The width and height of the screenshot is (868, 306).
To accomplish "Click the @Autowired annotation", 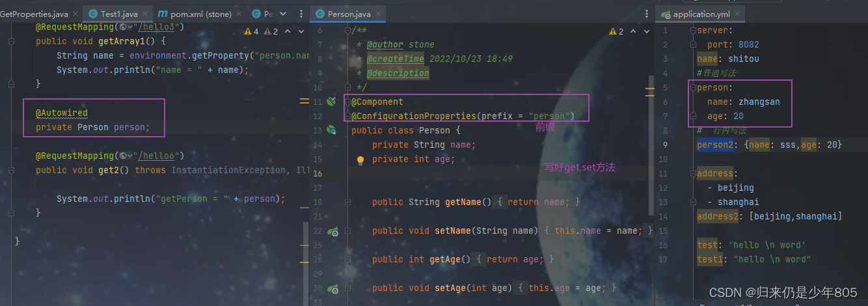I will (62, 113).
